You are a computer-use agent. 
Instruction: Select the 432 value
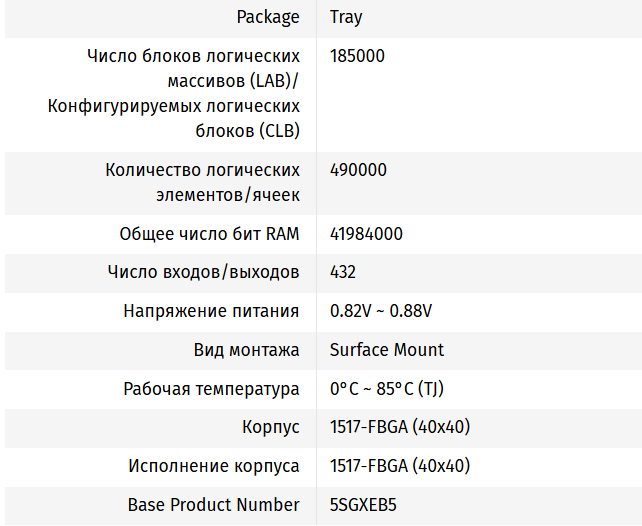(343, 272)
